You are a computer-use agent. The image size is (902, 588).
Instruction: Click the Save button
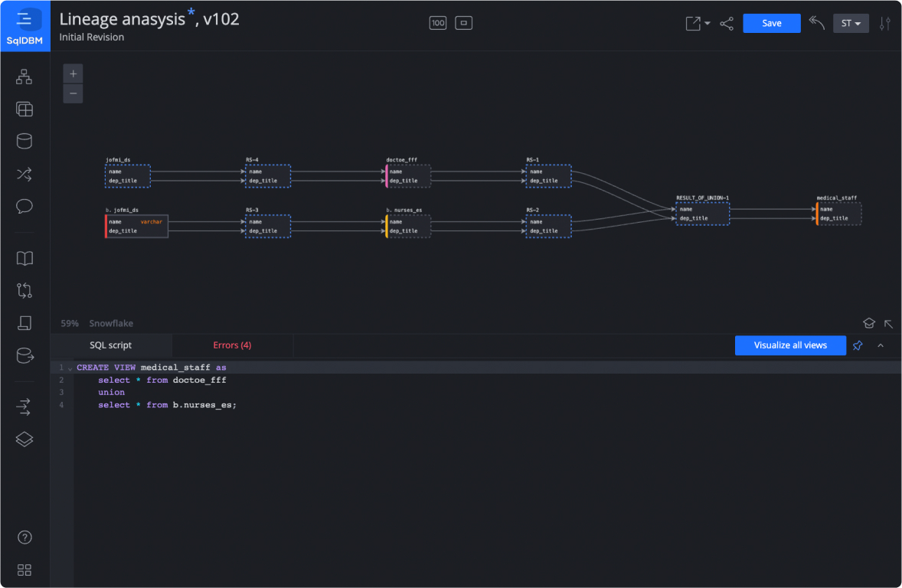tap(771, 24)
